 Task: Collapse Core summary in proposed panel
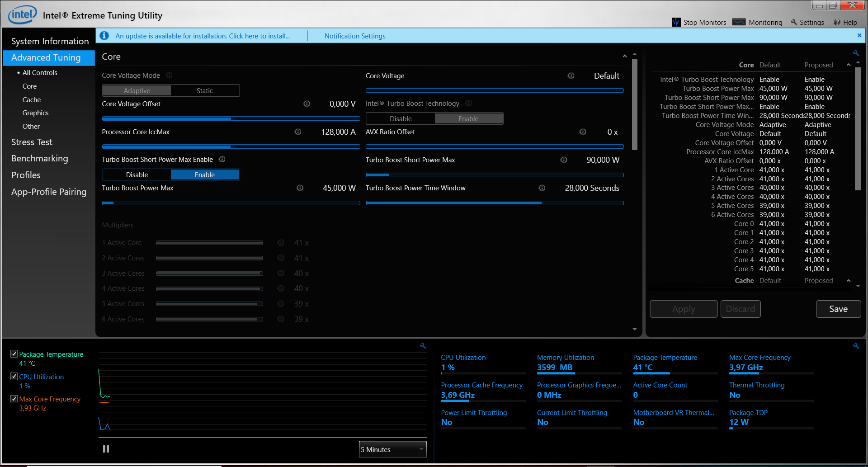[x=849, y=65]
